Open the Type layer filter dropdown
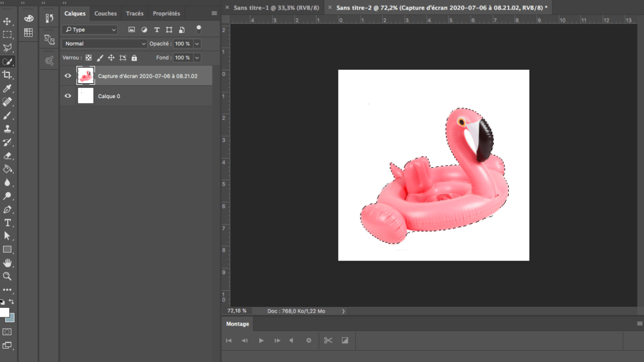The width and height of the screenshot is (644, 362). [x=89, y=29]
